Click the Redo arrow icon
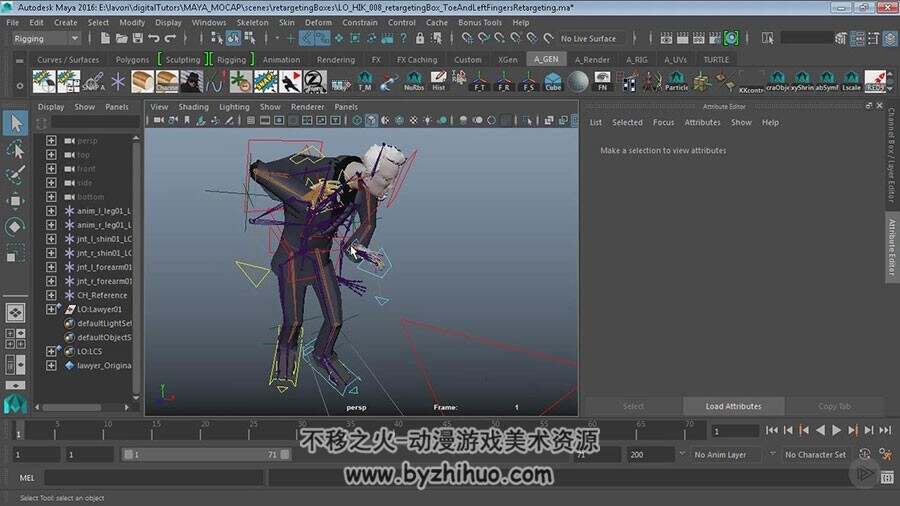Image resolution: width=900 pixels, height=506 pixels. pos(170,38)
